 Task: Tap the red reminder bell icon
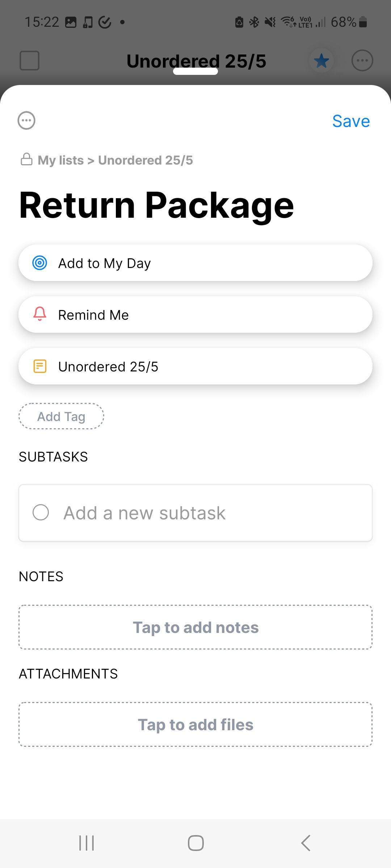click(40, 314)
